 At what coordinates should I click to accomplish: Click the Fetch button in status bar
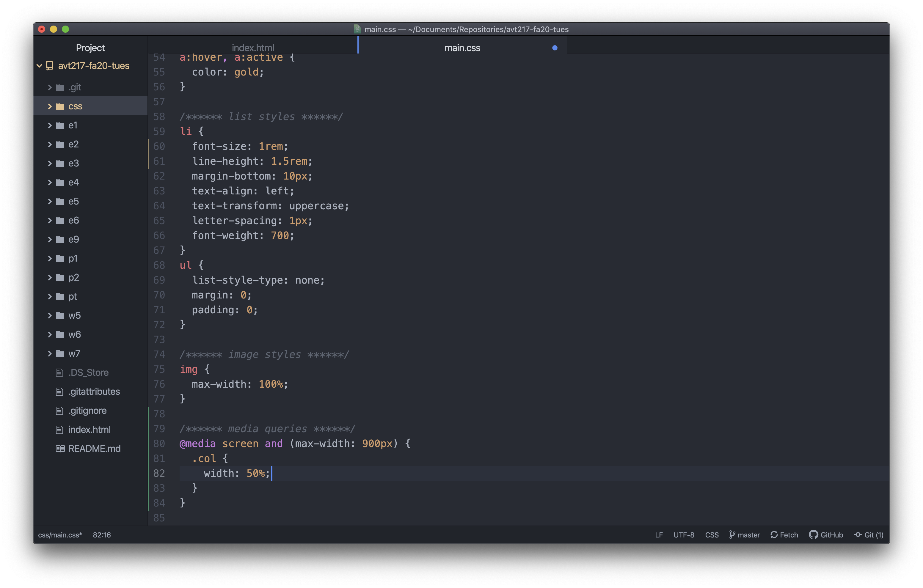pos(782,534)
